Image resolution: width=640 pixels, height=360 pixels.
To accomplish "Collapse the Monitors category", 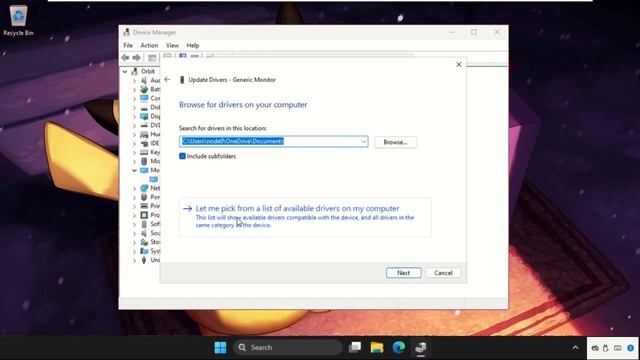I will pos(134,170).
